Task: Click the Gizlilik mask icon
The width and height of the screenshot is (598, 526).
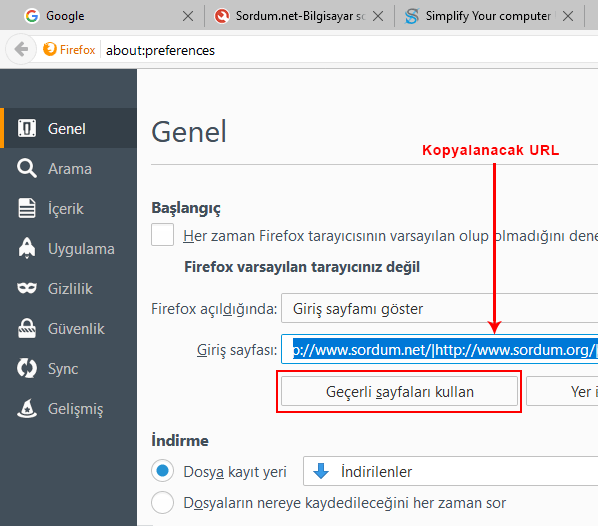Action: point(27,288)
